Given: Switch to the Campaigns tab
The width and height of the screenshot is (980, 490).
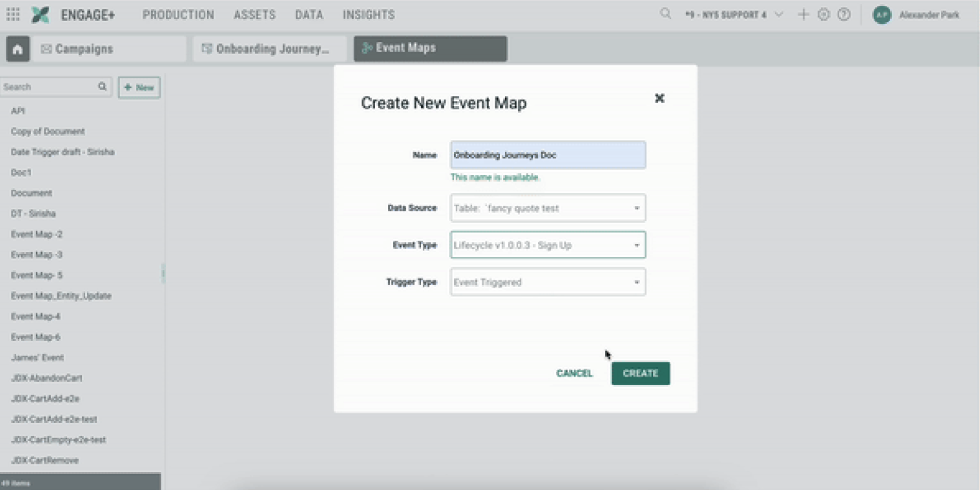Looking at the screenshot, I should tap(109, 49).
